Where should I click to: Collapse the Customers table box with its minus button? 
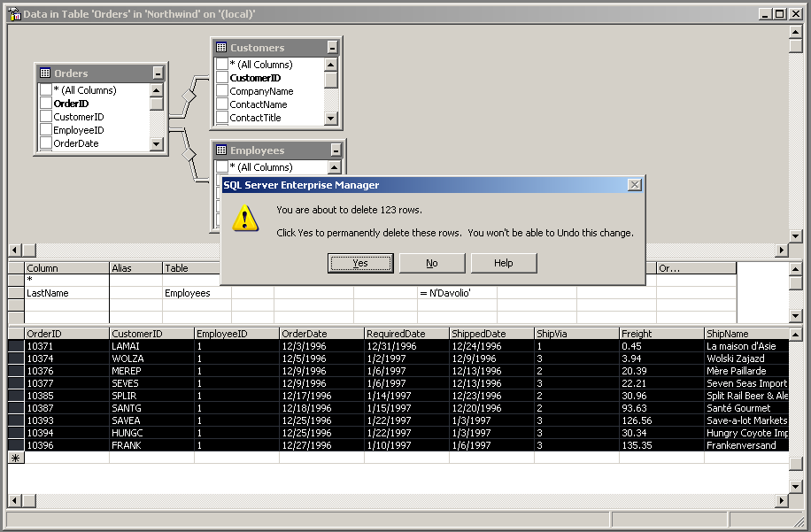coord(333,48)
